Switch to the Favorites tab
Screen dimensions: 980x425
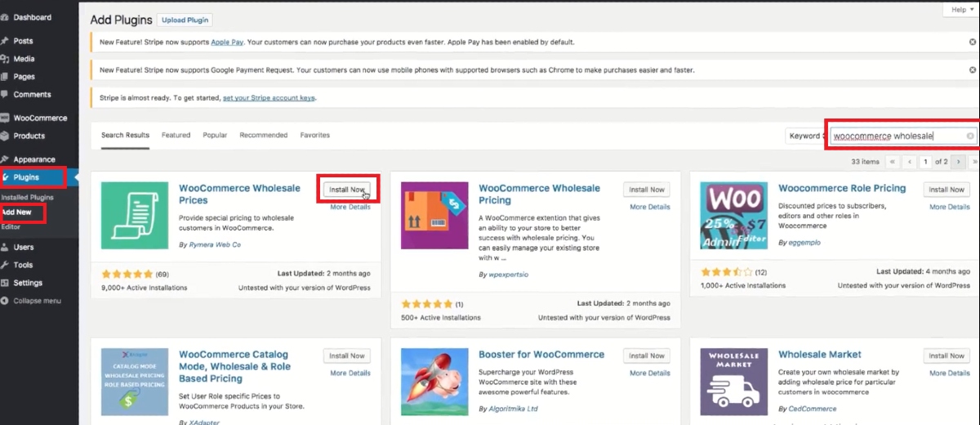coord(315,135)
